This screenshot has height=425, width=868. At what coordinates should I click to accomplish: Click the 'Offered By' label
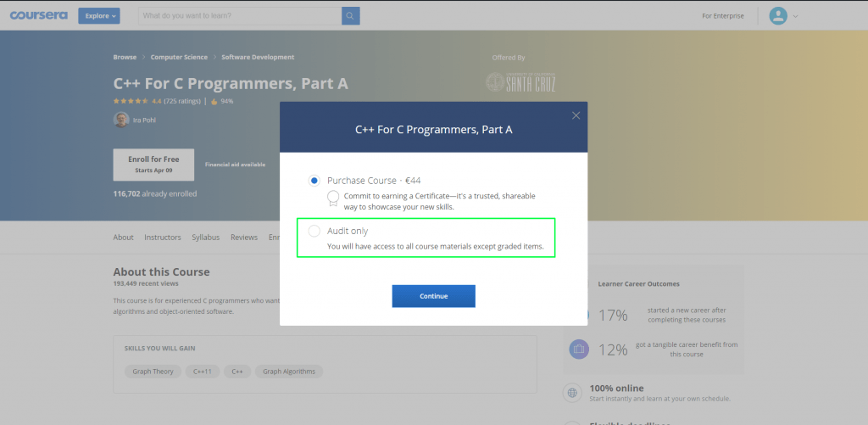[509, 58]
